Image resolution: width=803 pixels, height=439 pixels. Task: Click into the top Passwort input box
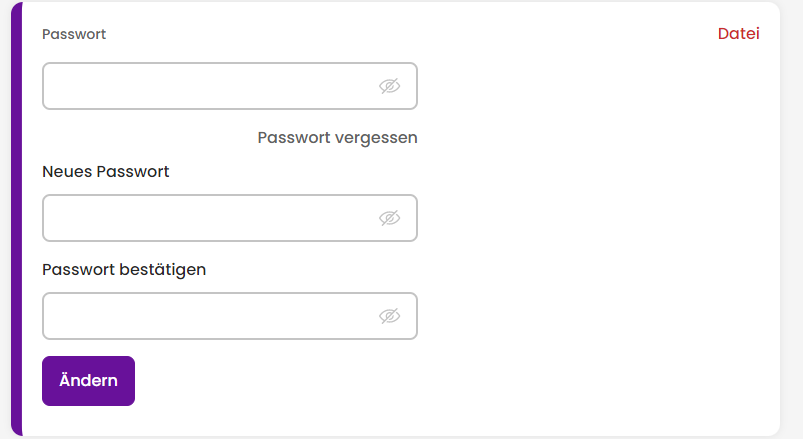click(x=229, y=86)
